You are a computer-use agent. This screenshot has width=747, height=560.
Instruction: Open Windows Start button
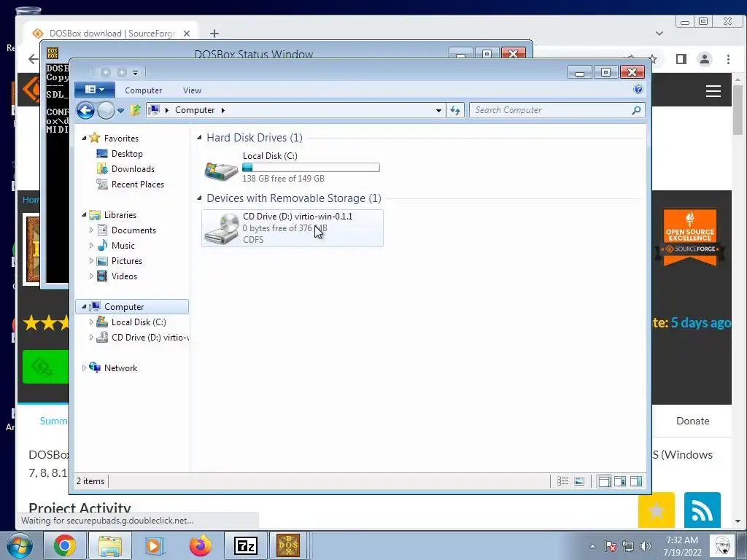[20, 545]
